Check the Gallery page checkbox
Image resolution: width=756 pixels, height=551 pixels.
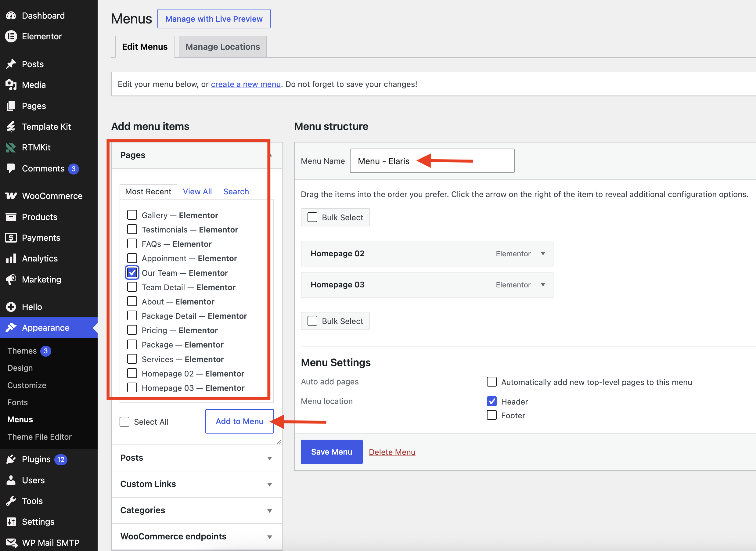[132, 215]
